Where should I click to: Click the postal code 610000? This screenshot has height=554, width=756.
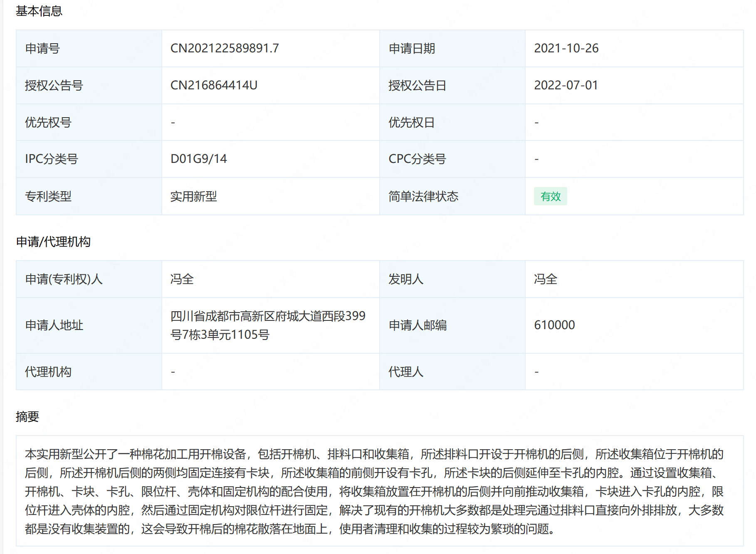coord(554,325)
